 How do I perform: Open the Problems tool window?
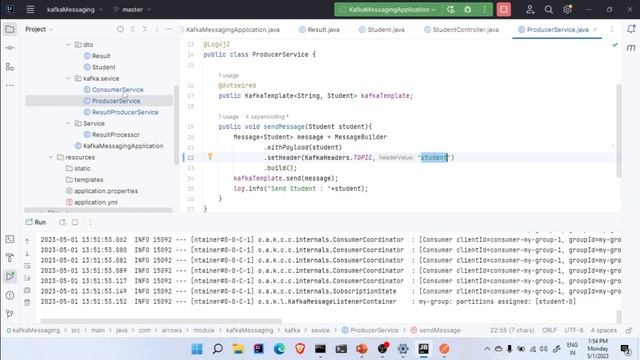point(10,295)
